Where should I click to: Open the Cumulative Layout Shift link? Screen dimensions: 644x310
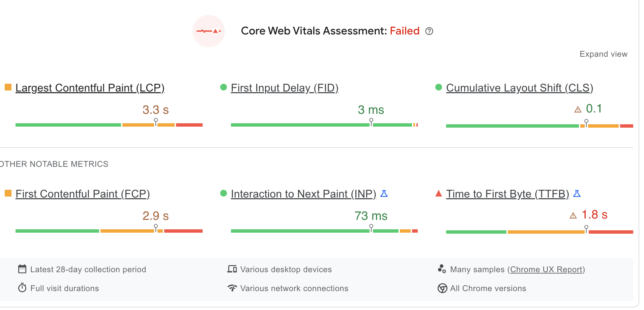pos(519,88)
